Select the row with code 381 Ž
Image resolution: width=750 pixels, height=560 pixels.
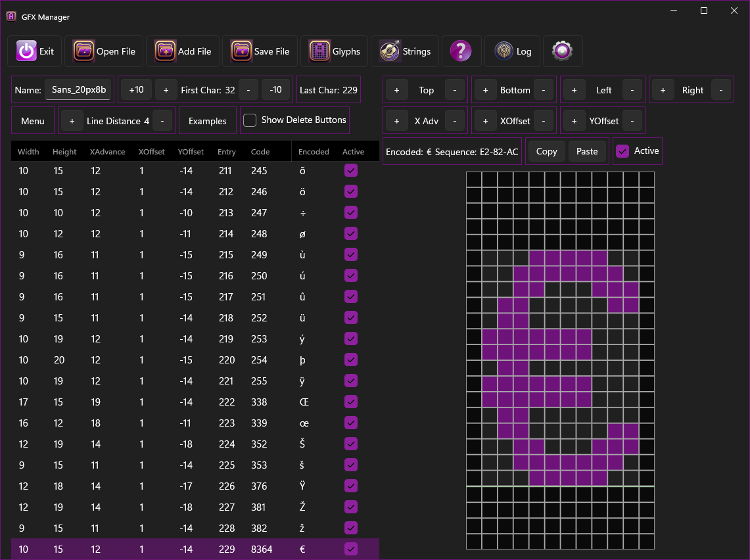[x=195, y=507]
